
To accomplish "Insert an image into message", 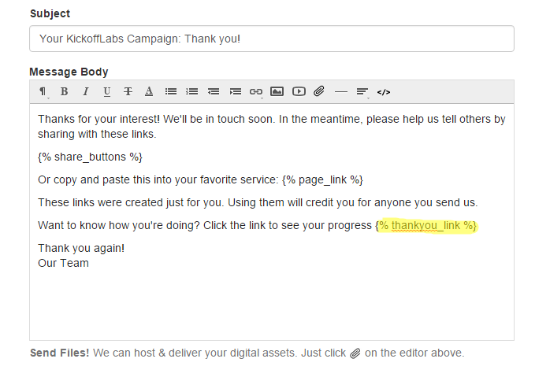I will click(x=277, y=92).
